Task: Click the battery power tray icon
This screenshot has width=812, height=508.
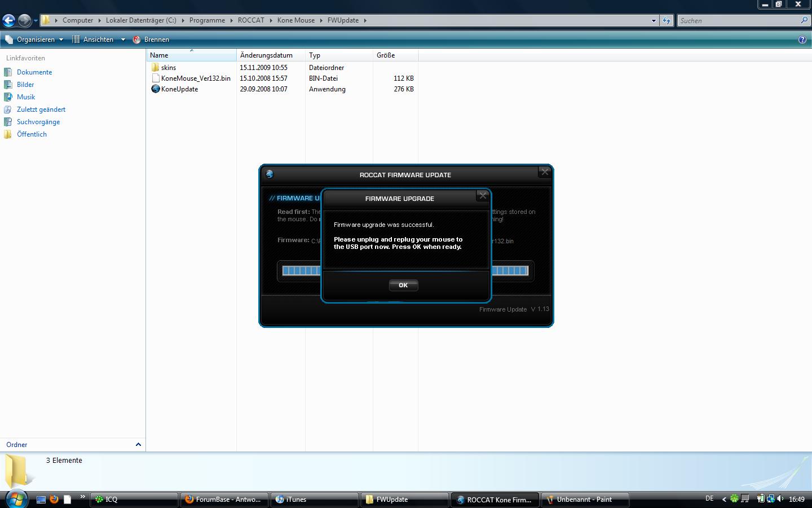Action: click(760, 498)
